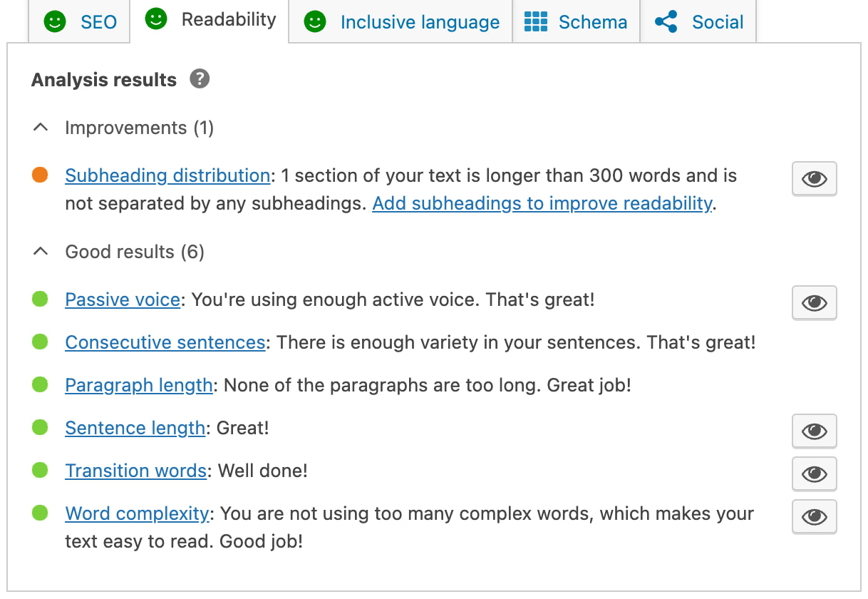This screenshot has width=868, height=599.
Task: Switch to the Schema tab
Action: pos(576,22)
